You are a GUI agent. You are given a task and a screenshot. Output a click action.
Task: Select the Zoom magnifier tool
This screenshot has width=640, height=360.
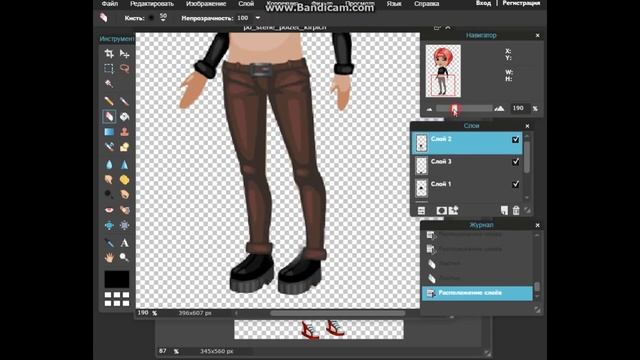click(124, 258)
